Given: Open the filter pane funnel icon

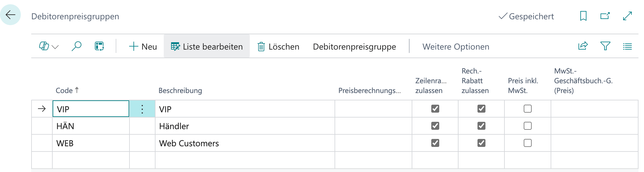Looking at the screenshot, I should (x=605, y=46).
